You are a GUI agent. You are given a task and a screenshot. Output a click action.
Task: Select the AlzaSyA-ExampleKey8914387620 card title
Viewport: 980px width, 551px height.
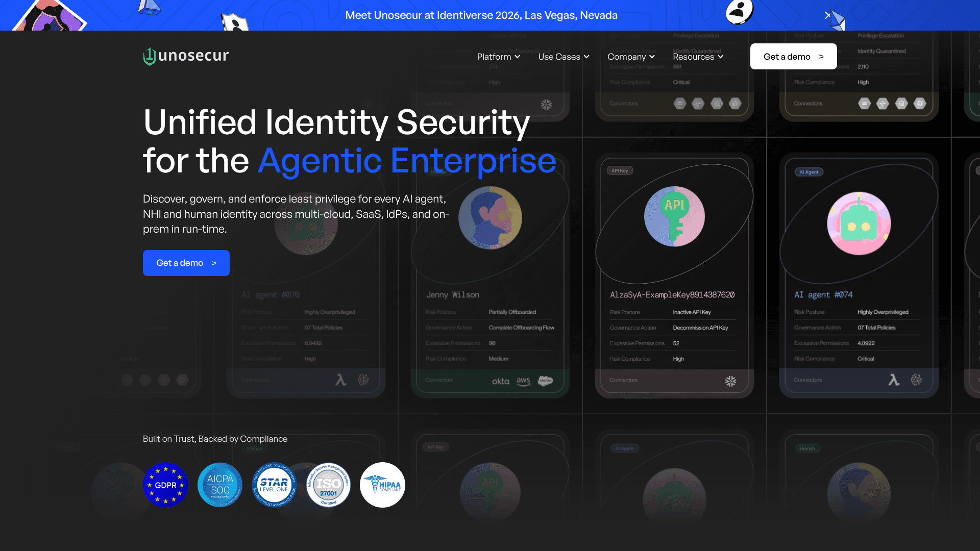point(672,295)
